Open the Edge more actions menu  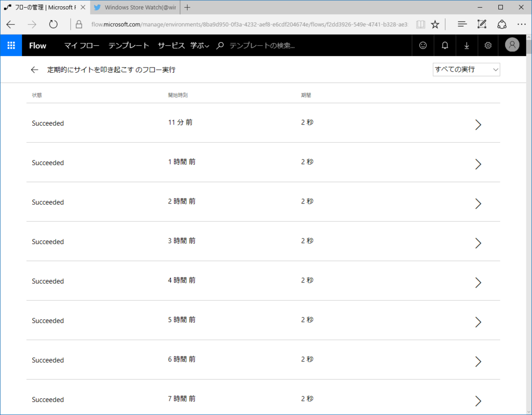click(x=522, y=24)
